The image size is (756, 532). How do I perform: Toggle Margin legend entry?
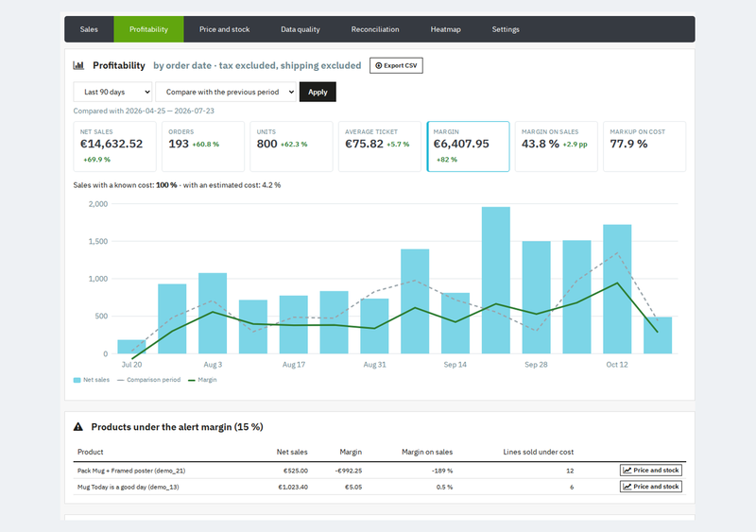coord(202,380)
